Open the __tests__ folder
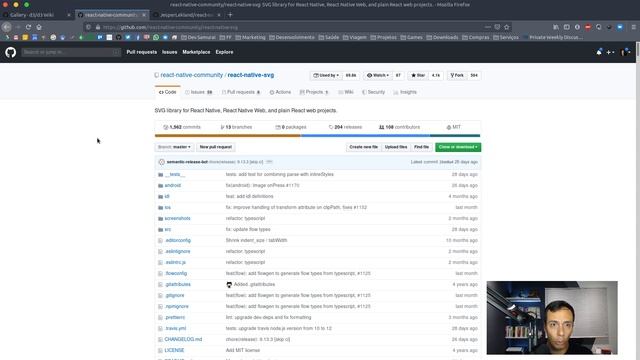 tap(175, 174)
